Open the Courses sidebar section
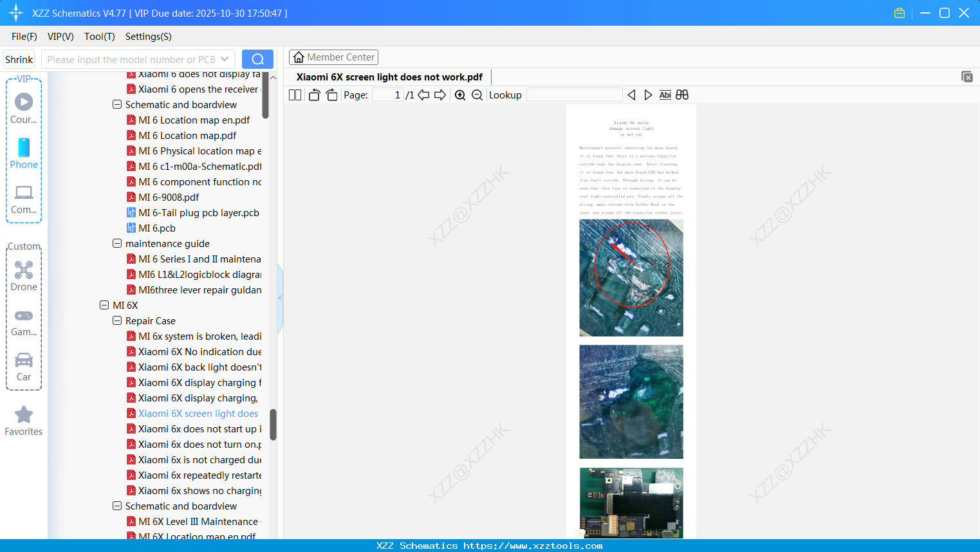980x552 pixels. pos(24,108)
